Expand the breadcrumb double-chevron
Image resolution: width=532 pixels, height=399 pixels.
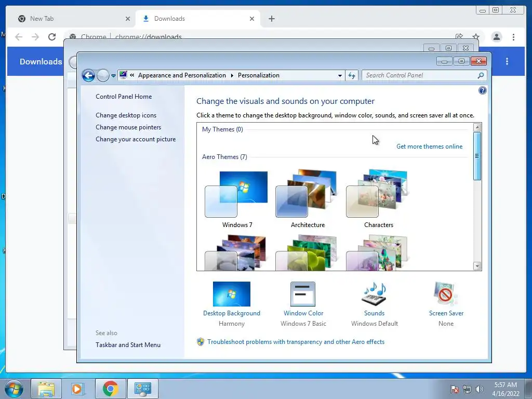click(132, 75)
